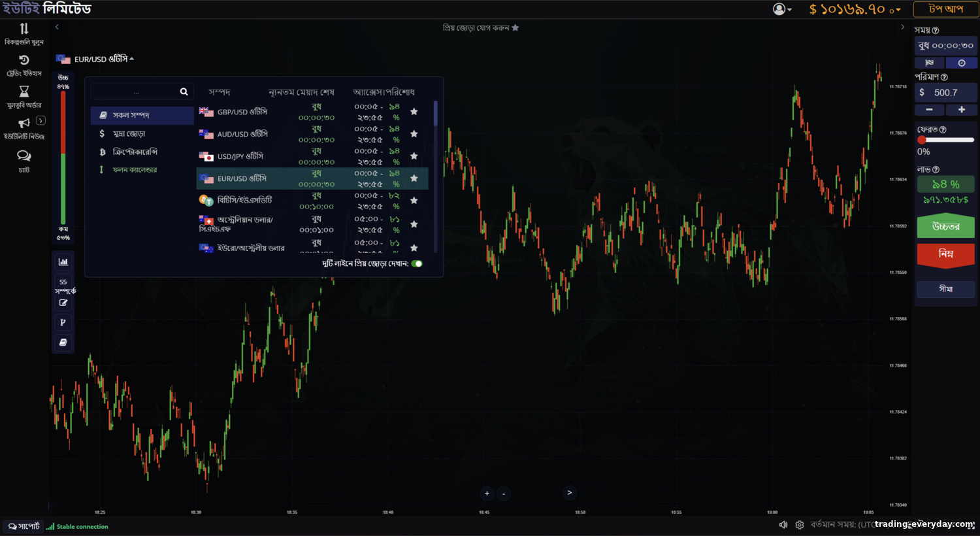This screenshot has height=536, width=980.
Task: Toggle favorite pairs in two lines switch
Action: click(x=417, y=263)
